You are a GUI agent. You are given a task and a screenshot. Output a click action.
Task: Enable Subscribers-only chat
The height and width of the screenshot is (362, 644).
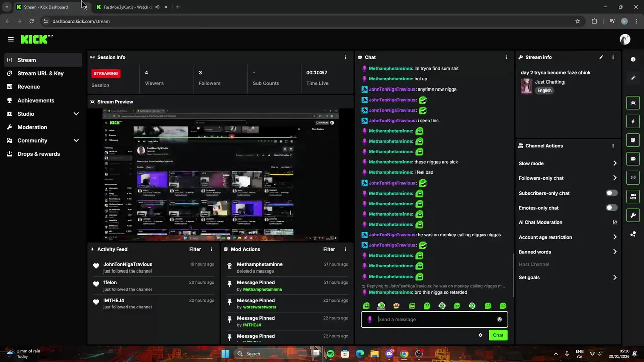point(611,193)
